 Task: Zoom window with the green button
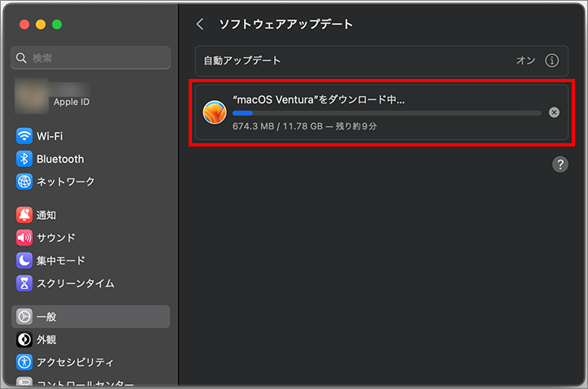coord(57,24)
